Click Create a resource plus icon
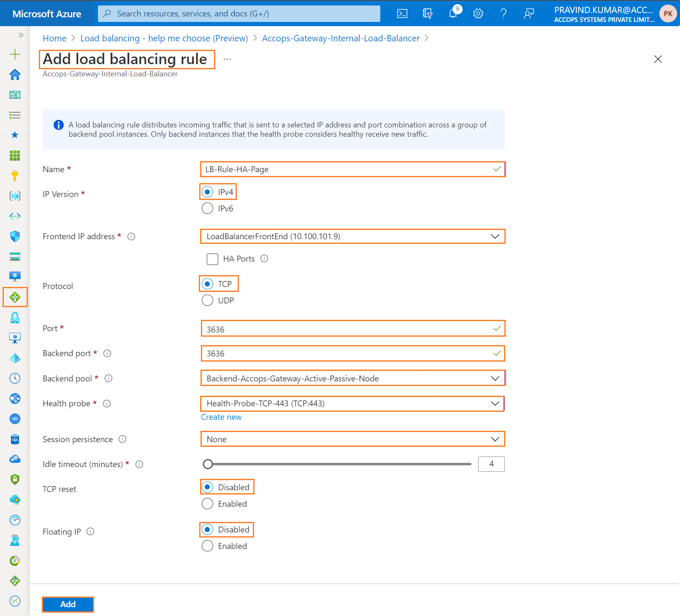680x616 pixels. [15, 54]
